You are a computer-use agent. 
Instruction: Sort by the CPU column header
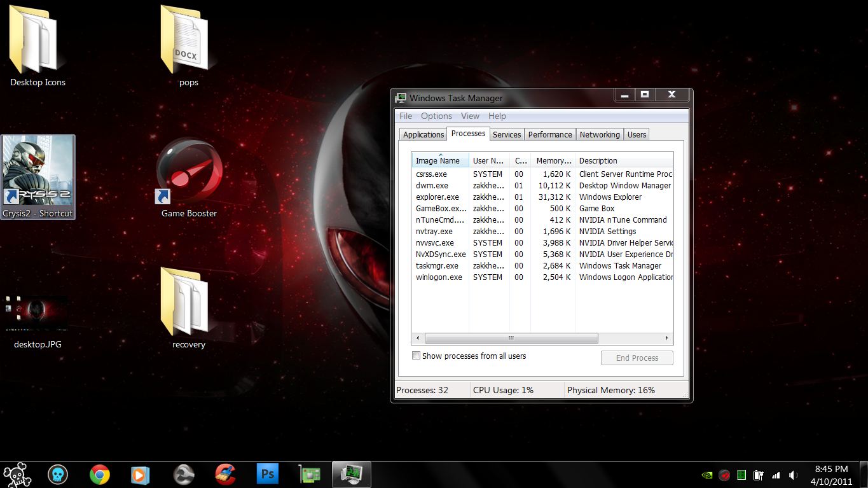tap(520, 160)
